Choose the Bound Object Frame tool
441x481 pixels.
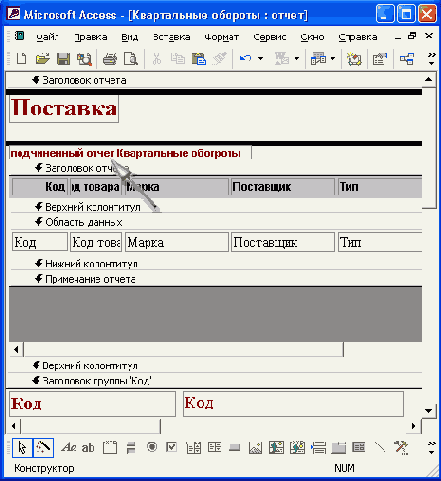(x=297, y=447)
